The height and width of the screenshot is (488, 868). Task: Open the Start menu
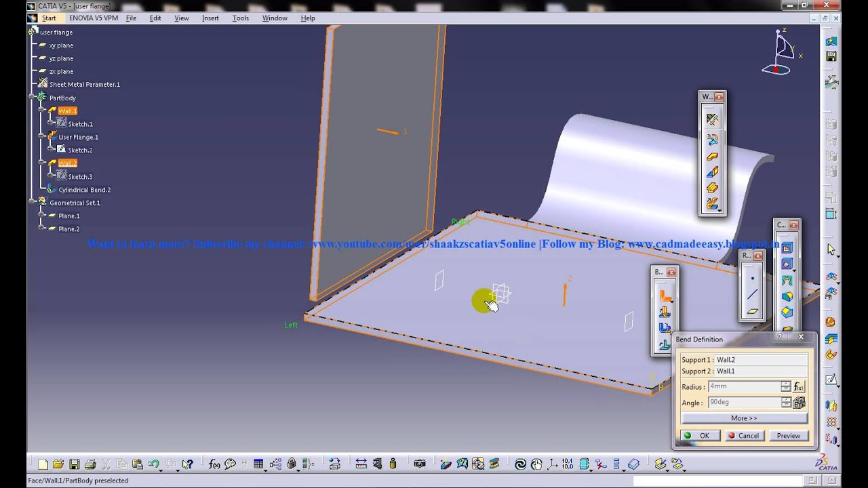(49, 18)
